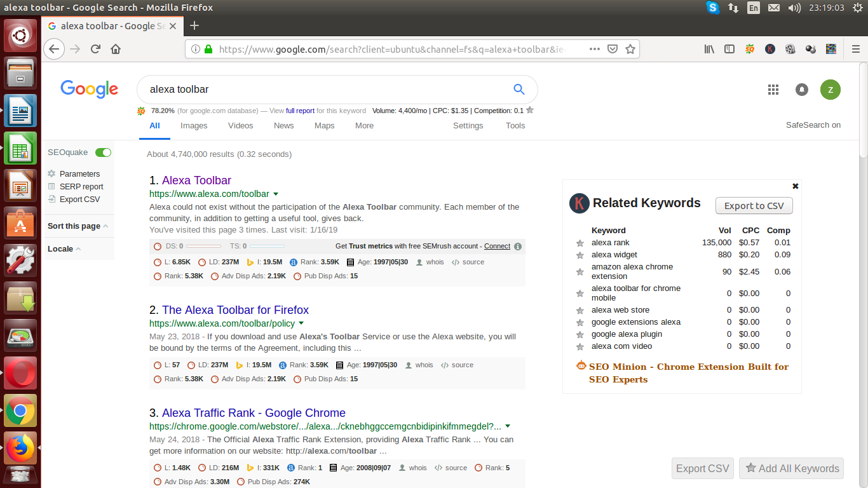Open the 'Alexa Toolbar' search result
Image resolution: width=868 pixels, height=488 pixels.
[x=196, y=180]
